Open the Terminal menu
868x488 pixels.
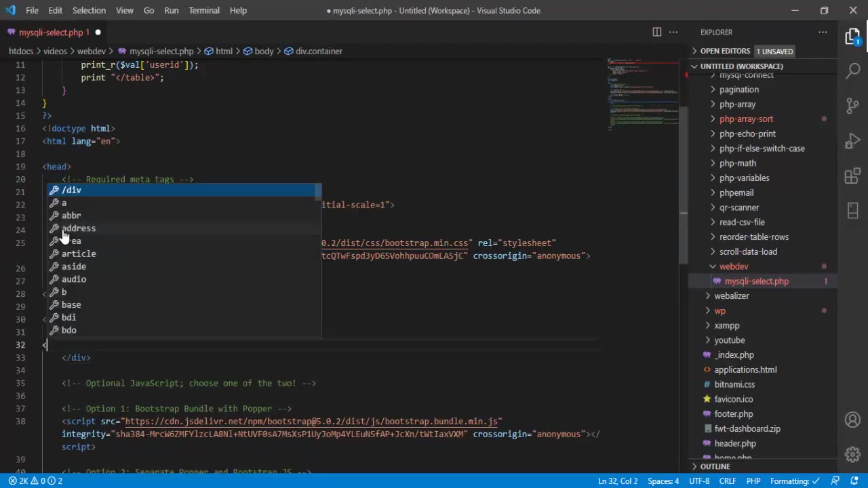click(x=204, y=10)
